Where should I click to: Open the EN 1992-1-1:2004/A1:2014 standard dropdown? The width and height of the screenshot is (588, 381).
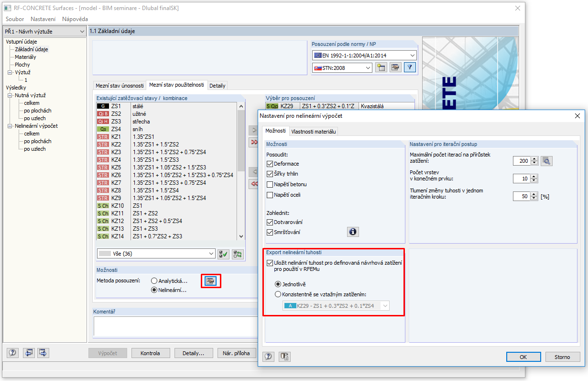(x=364, y=55)
